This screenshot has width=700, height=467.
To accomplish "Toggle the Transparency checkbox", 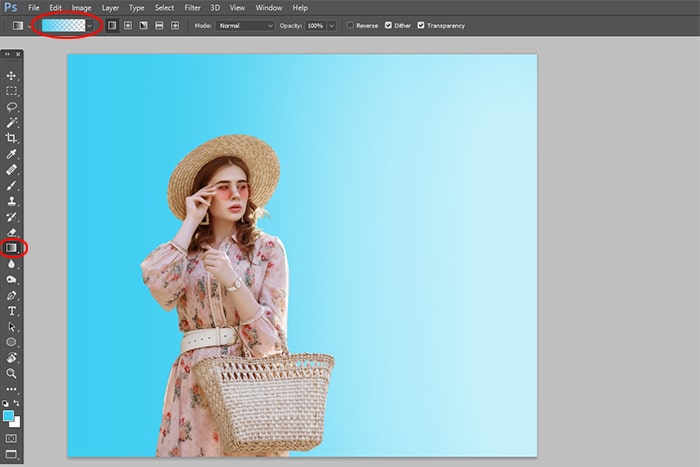I will pyautogui.click(x=421, y=25).
